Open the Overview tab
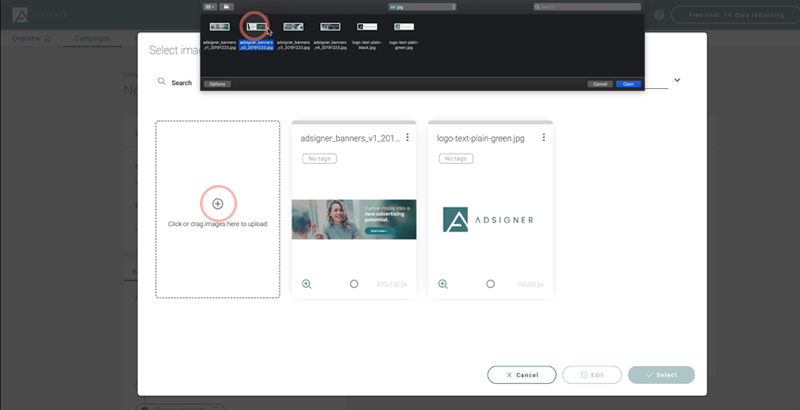This screenshot has height=410, width=800. point(32,39)
